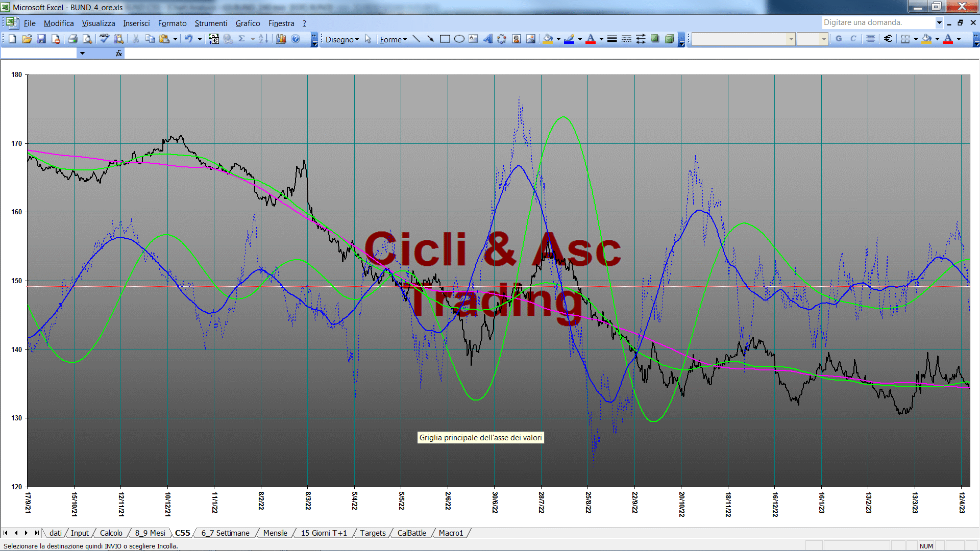Click the Paste clipboard icon
Image resolution: width=980 pixels, height=551 pixels.
pos(164,39)
